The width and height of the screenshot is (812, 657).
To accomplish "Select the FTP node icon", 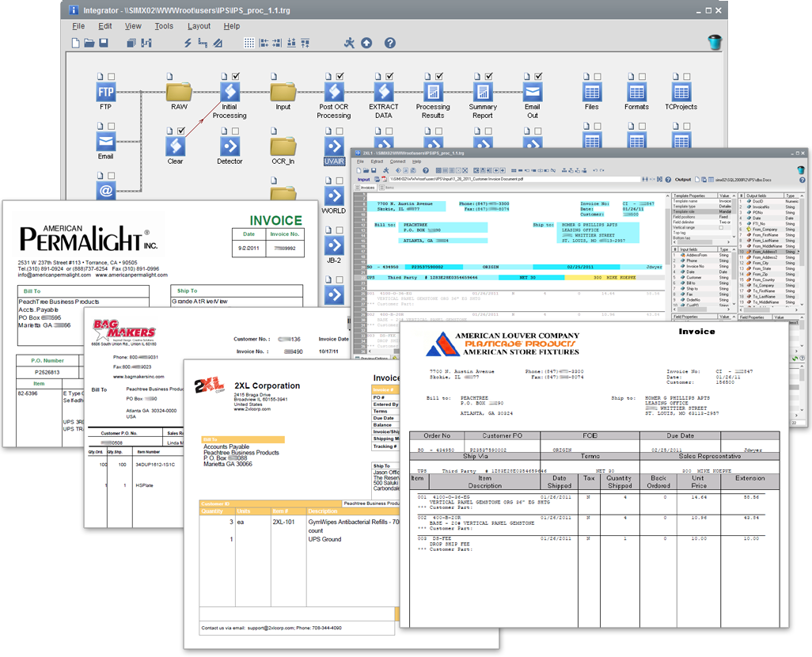I will click(x=105, y=92).
